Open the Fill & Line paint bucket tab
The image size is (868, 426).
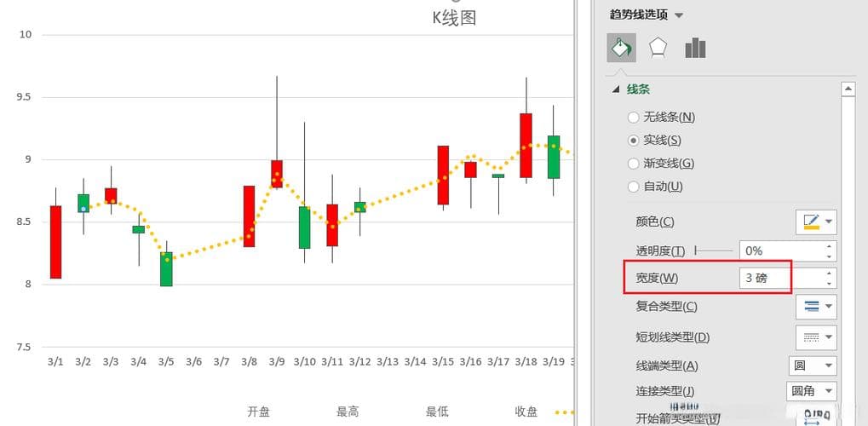click(621, 48)
